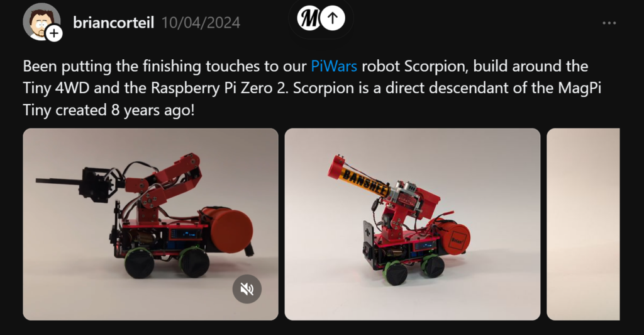The image size is (644, 335).
Task: Open the second photo with the rocket launcher
Action: [413, 224]
